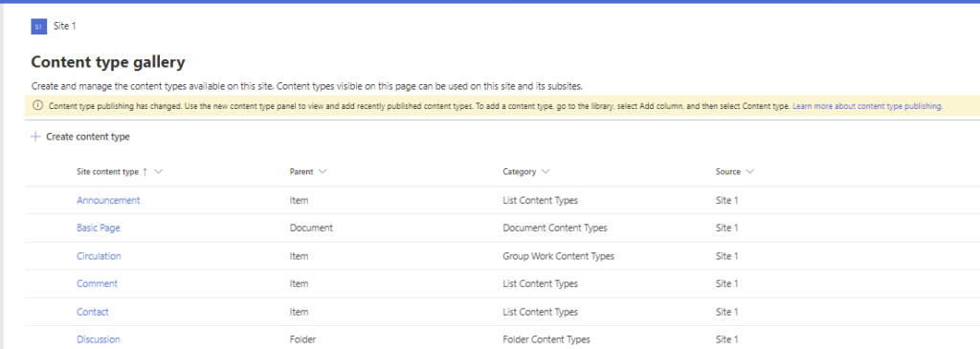This screenshot has height=349, width=980.
Task: Open the Contact content type
Action: pyautogui.click(x=93, y=312)
